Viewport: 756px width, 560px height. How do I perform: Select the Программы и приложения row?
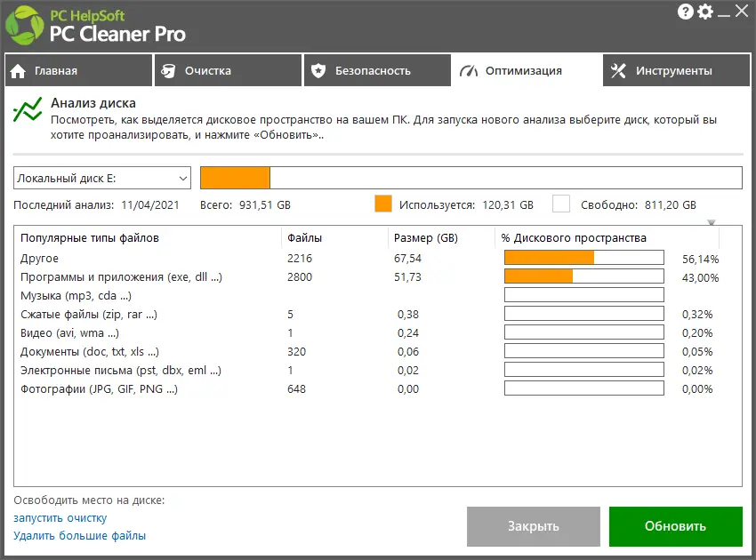369,277
